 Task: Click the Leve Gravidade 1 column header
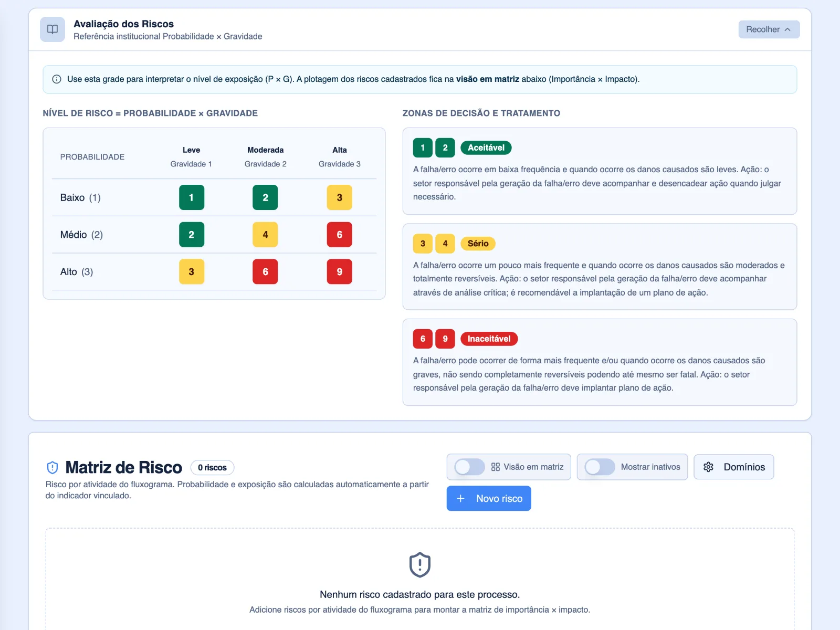pyautogui.click(x=191, y=157)
